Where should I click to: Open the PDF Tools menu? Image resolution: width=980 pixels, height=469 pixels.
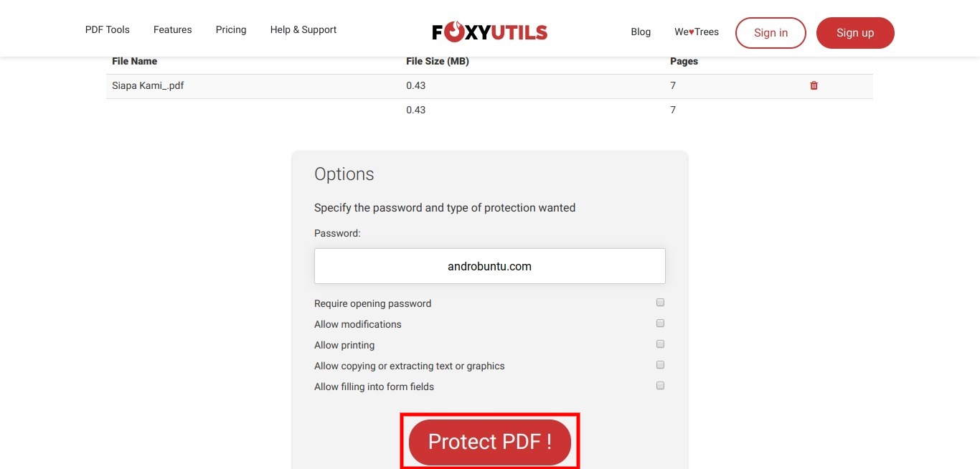coord(107,29)
